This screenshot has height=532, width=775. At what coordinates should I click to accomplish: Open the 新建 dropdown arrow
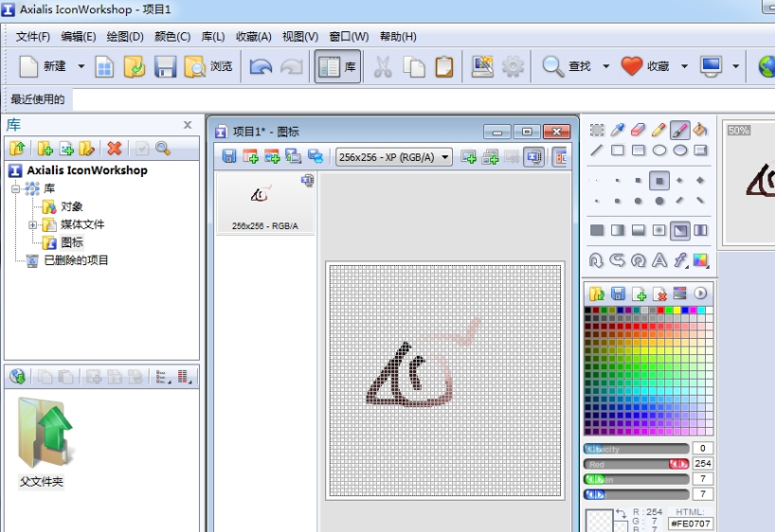(x=81, y=66)
